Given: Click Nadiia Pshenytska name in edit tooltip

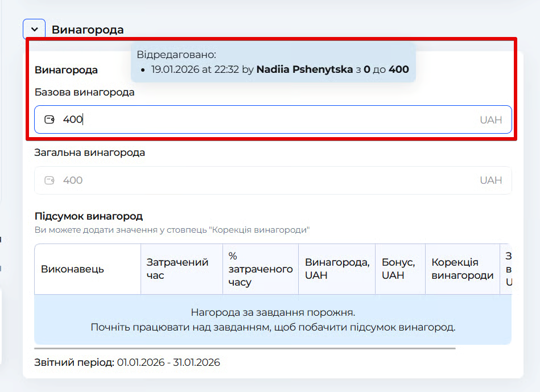Looking at the screenshot, I should tap(304, 70).
